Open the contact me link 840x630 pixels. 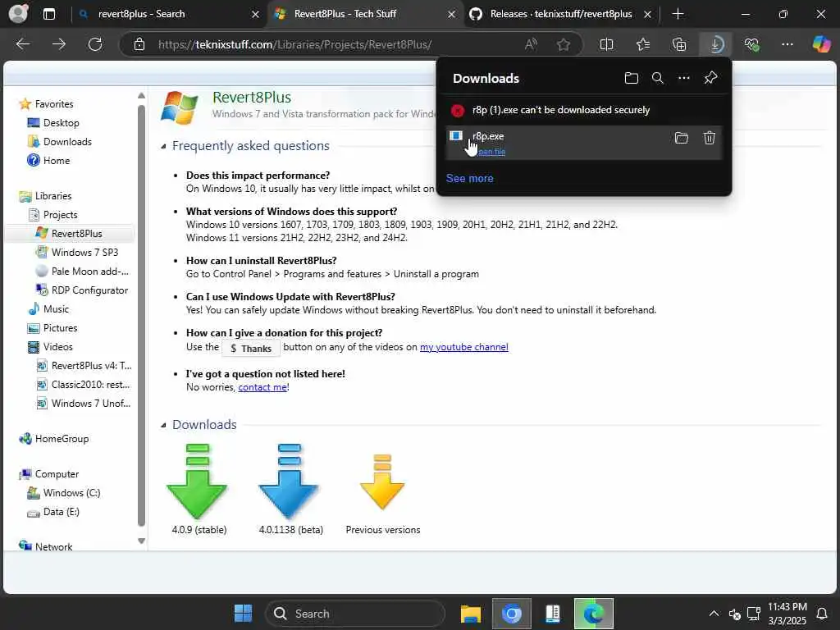[262, 387]
